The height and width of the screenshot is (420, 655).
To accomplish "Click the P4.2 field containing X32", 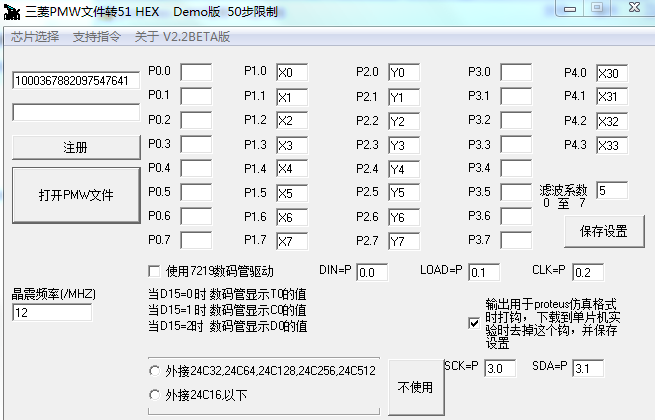I will (612, 121).
